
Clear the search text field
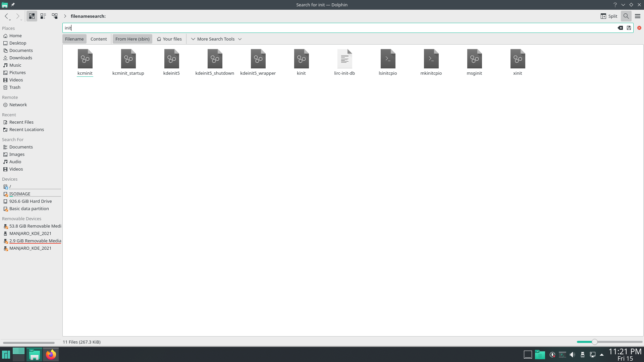tap(620, 28)
